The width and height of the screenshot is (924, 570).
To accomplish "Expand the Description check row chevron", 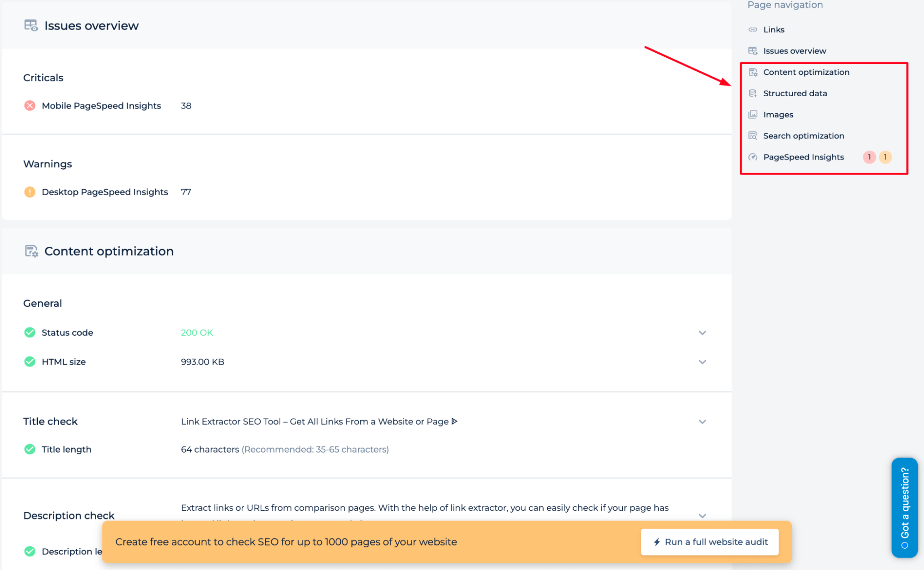I will [702, 516].
